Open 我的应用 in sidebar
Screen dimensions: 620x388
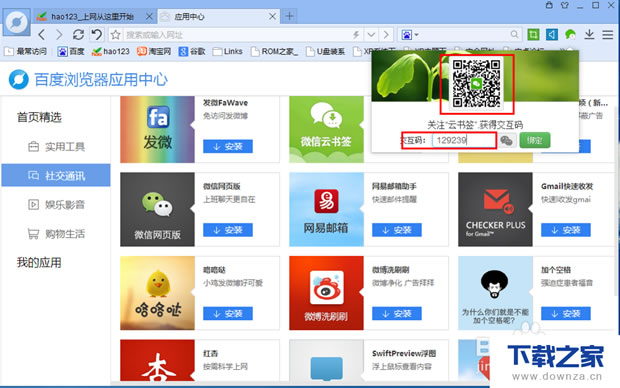click(39, 263)
